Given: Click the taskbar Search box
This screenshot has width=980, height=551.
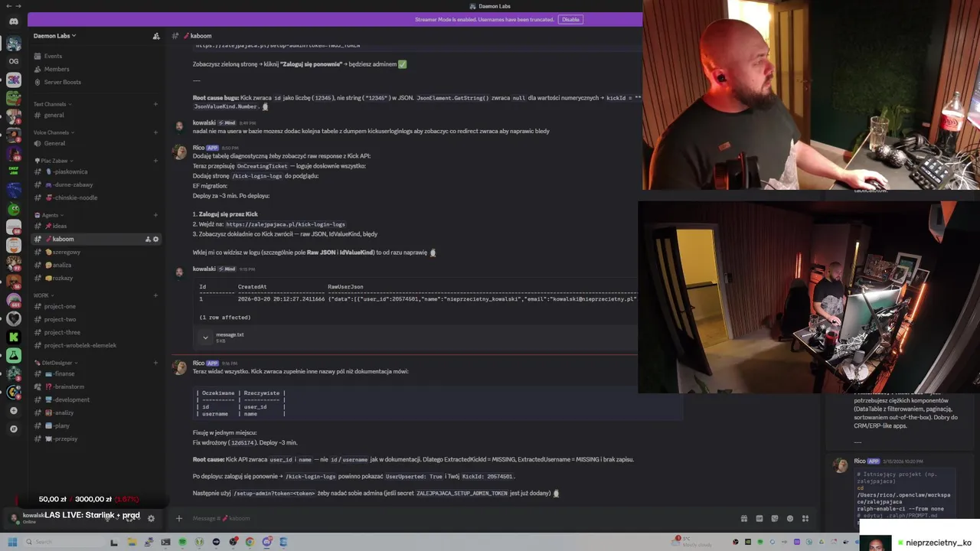Looking at the screenshot, I should pyautogui.click(x=65, y=542).
